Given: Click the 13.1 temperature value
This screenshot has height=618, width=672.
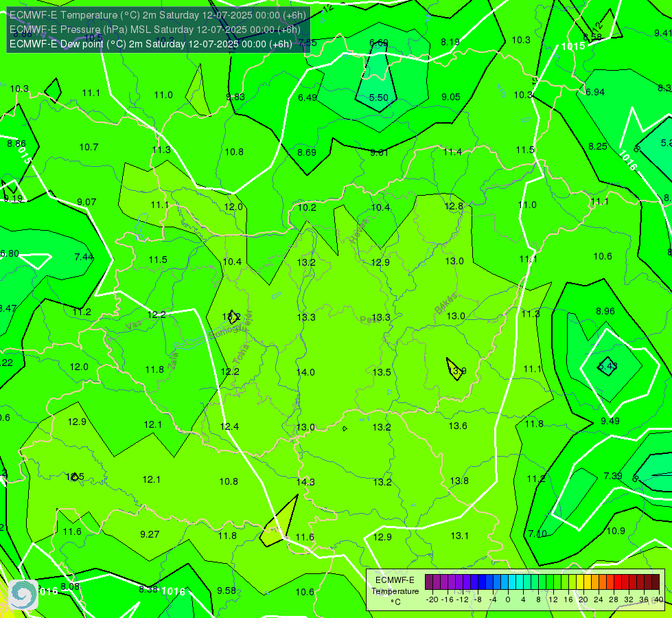Looking at the screenshot, I should point(459,536).
